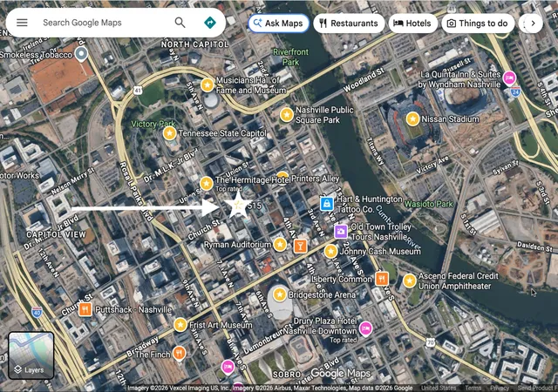Select Tennessee State Capitol star marker

tap(169, 133)
